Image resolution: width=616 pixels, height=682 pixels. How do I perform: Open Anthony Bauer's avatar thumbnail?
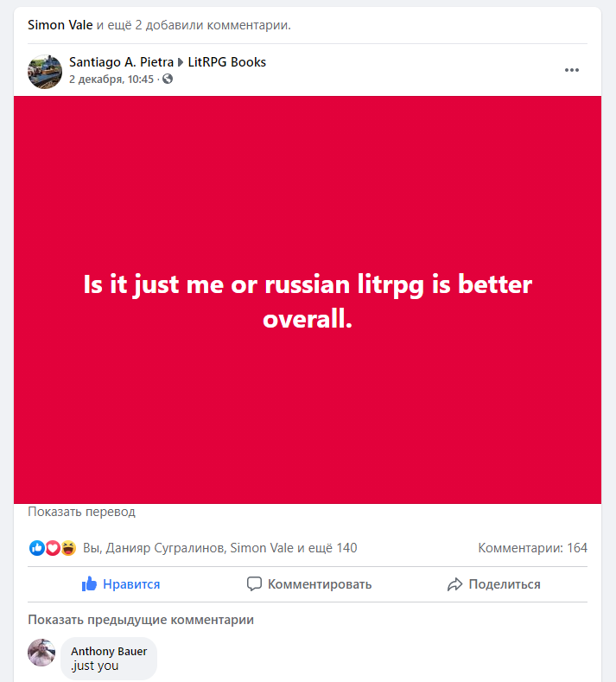[41, 653]
